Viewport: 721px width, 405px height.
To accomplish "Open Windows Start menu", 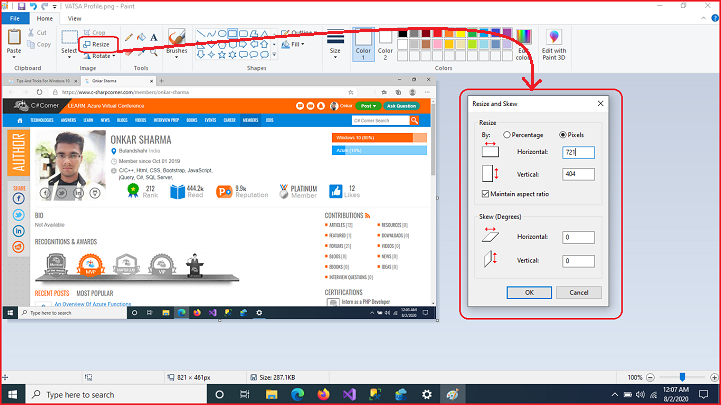I will tap(12, 394).
